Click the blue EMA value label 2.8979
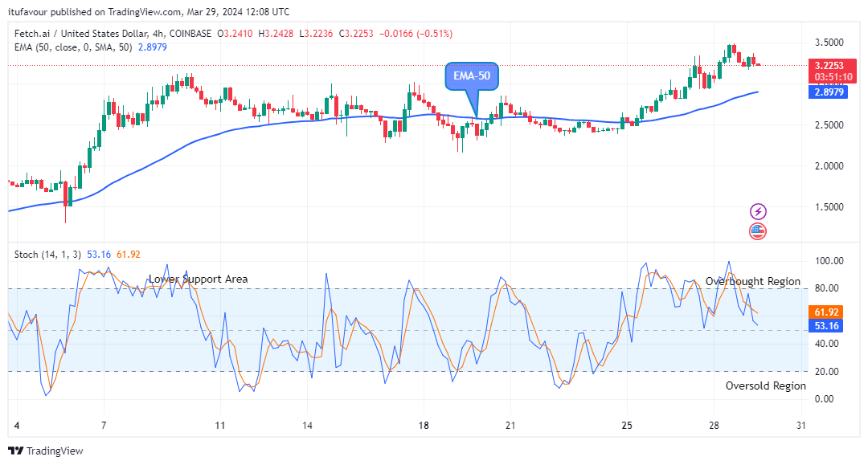This screenshot has width=868, height=465. (828, 92)
